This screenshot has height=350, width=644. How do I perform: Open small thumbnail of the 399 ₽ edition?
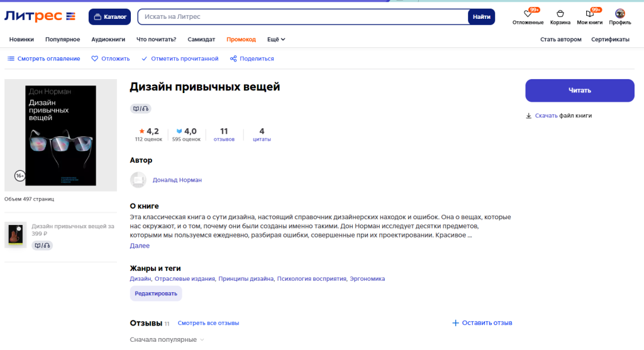pyautogui.click(x=16, y=235)
